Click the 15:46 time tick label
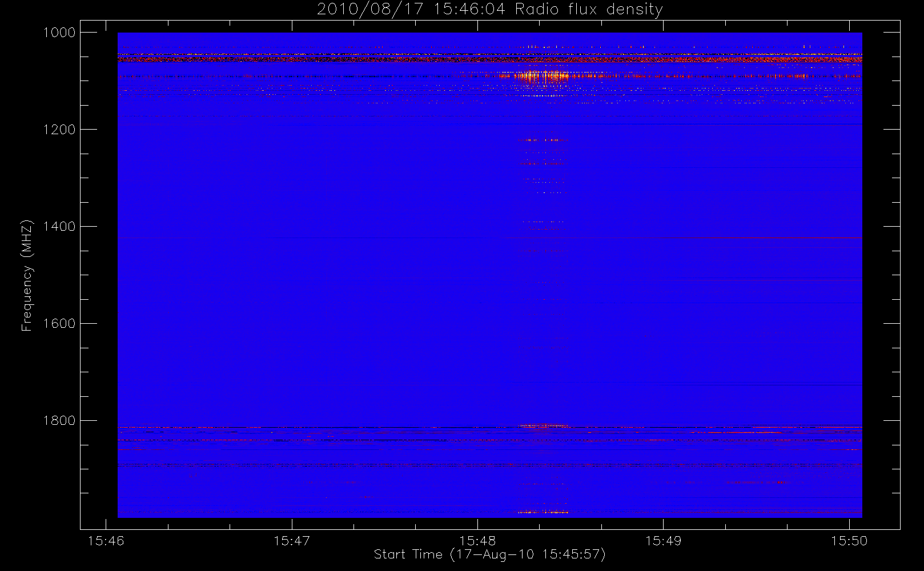This screenshot has width=924, height=571. point(106,540)
